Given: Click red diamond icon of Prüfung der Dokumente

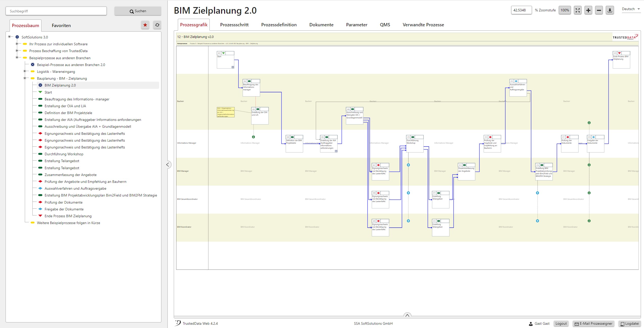Looking at the screenshot, I should [40, 202].
